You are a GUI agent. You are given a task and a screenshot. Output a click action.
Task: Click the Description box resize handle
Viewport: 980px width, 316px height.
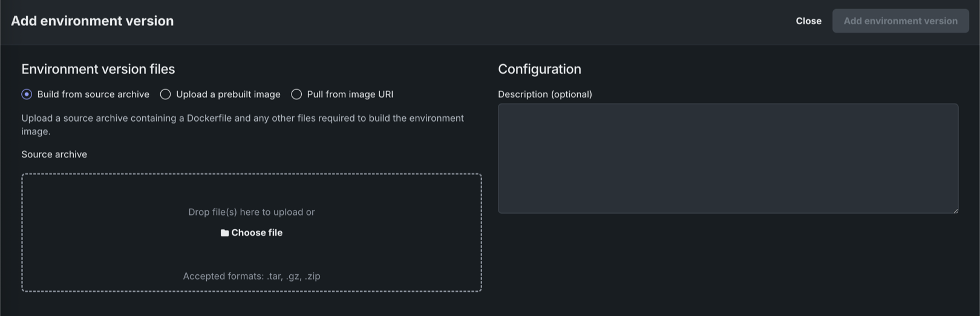point(955,210)
